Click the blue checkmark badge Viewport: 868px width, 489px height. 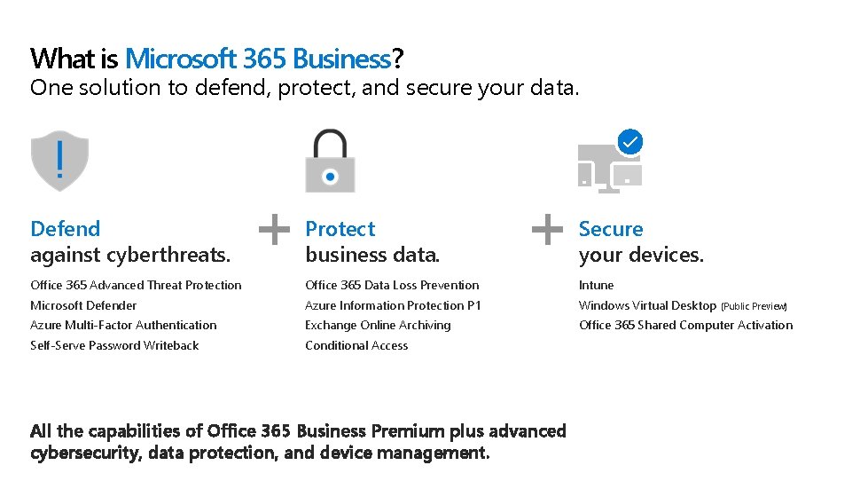(630, 141)
